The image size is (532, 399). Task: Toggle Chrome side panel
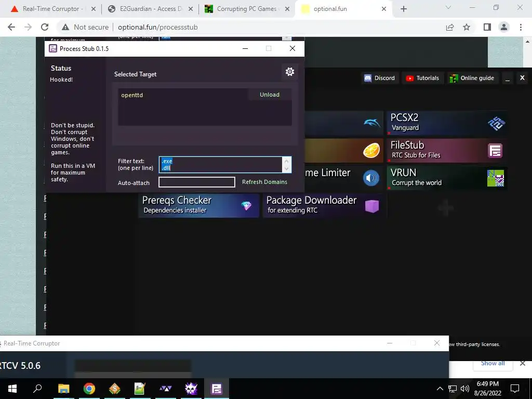click(487, 27)
